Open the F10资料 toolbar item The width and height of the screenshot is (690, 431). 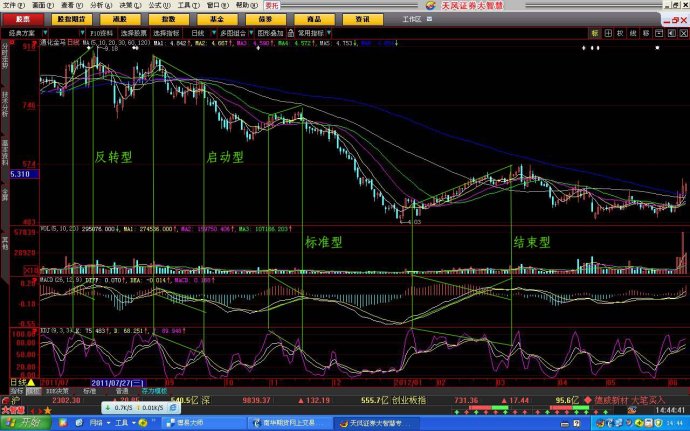tap(102, 33)
